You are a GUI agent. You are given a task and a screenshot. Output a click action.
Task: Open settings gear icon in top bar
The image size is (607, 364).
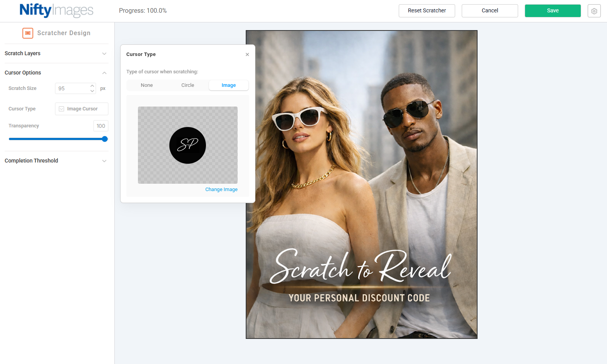coord(594,11)
